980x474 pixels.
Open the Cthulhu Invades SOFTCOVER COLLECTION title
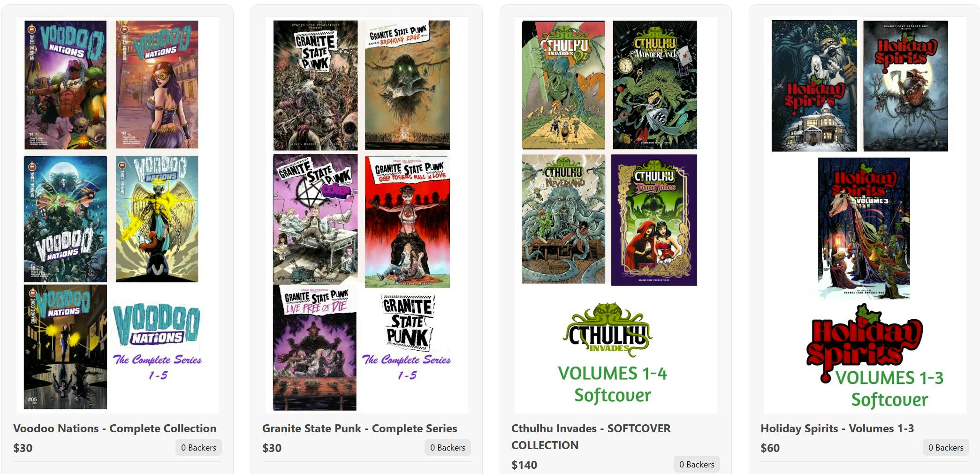pos(591,436)
